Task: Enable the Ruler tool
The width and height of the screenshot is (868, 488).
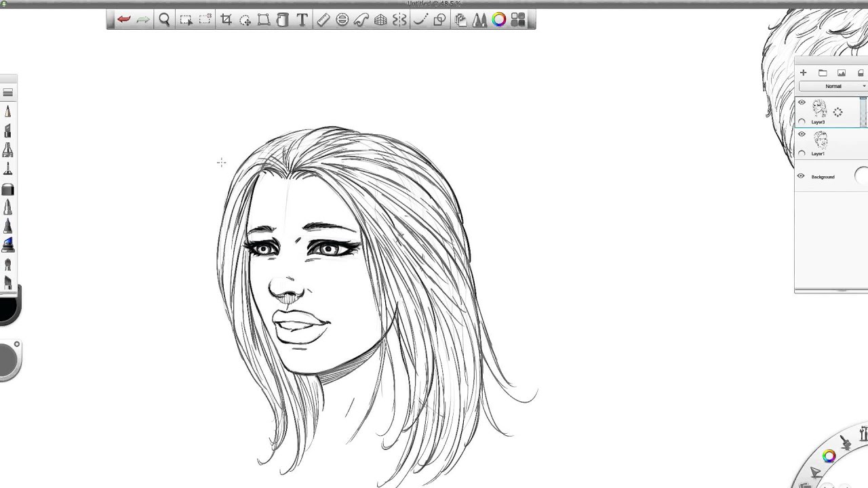Action: pos(323,20)
